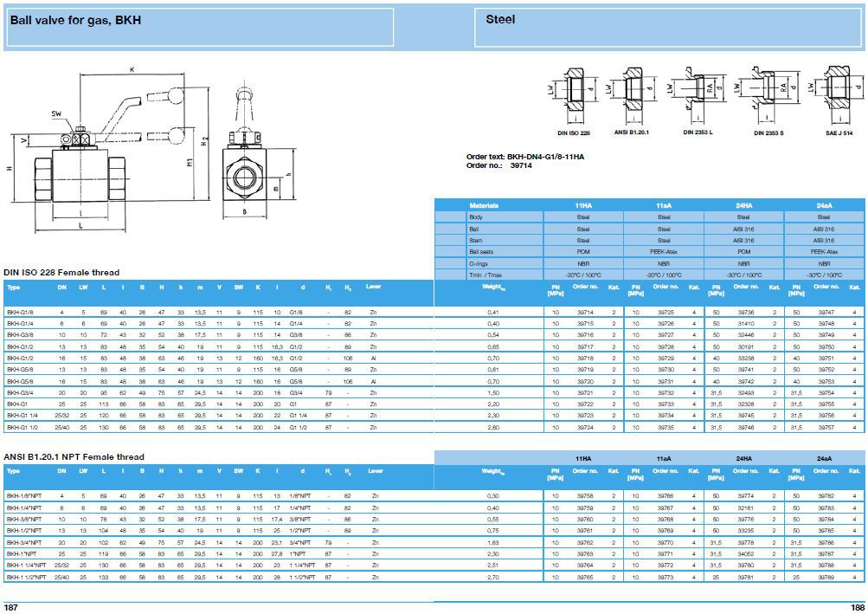868x614 pixels.
Task: Click the 'Lever' header in the NPT table
Action: pos(376,471)
